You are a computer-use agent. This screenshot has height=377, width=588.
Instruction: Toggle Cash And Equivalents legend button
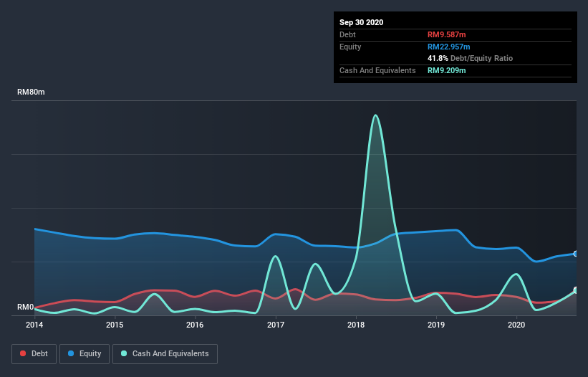pyautogui.click(x=165, y=354)
